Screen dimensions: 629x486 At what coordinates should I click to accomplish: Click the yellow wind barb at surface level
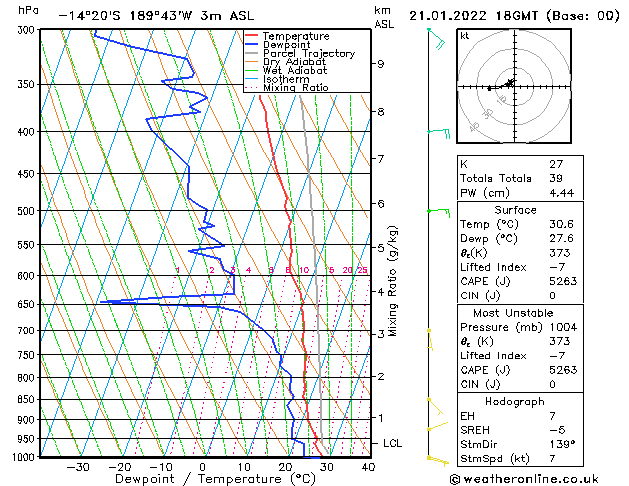tap(438, 461)
